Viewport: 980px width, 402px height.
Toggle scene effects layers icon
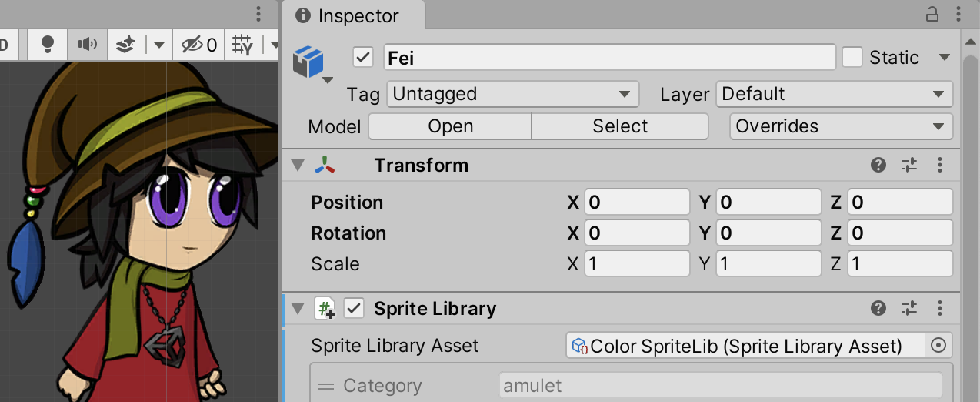(125, 45)
